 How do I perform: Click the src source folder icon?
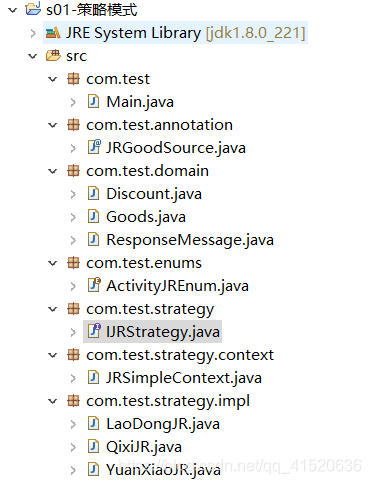[53, 56]
